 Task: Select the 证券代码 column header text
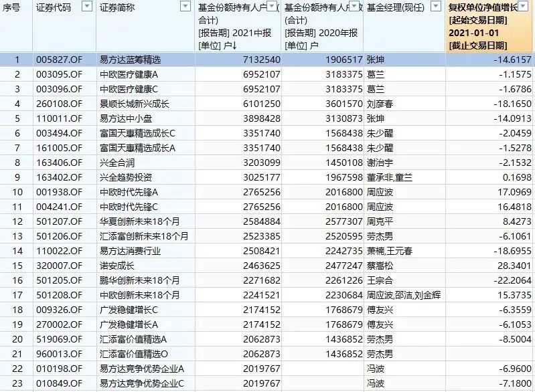(x=54, y=7)
